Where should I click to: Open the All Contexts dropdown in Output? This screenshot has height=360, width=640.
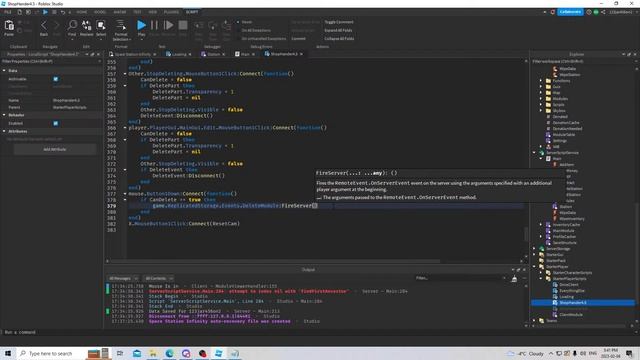[159, 278]
